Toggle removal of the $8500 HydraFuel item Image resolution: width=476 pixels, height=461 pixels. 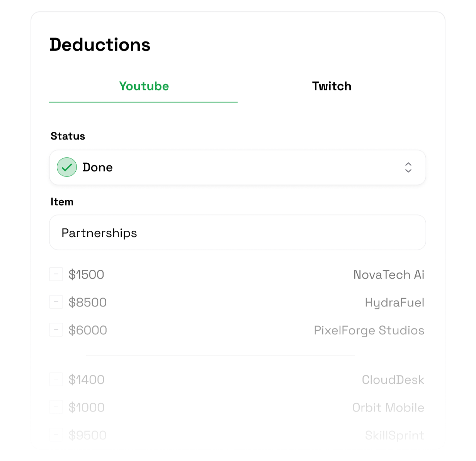pos(56,302)
